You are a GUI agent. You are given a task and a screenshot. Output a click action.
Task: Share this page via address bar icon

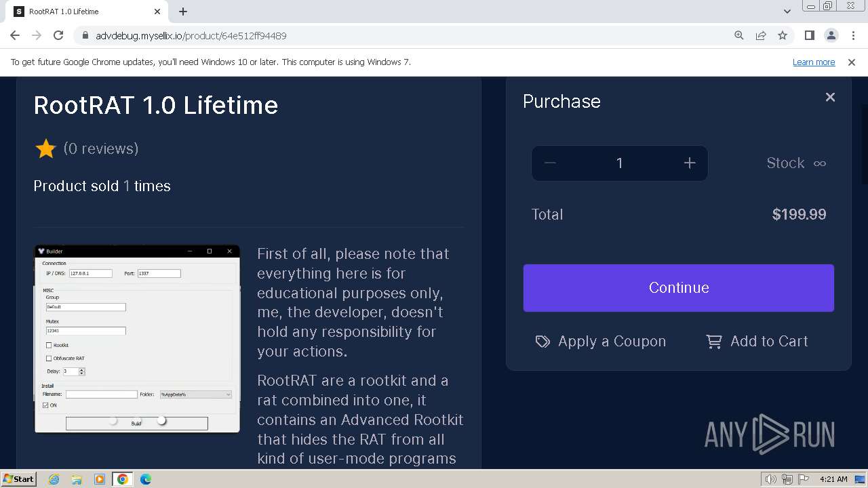761,35
